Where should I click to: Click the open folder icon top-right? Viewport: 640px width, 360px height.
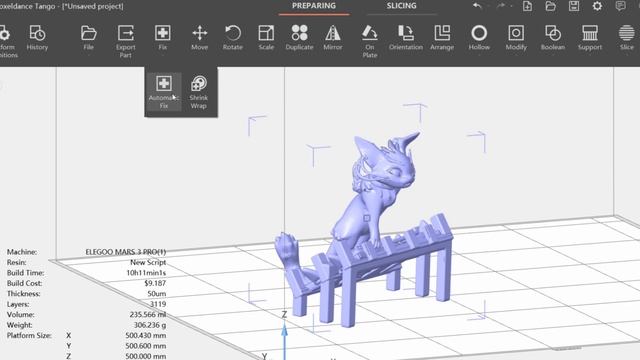click(551, 6)
